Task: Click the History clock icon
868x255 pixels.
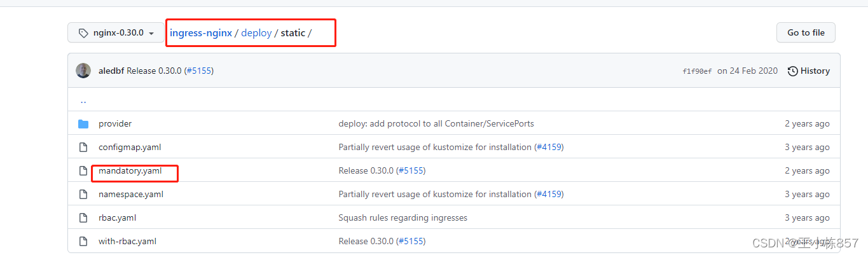Action: pos(792,71)
